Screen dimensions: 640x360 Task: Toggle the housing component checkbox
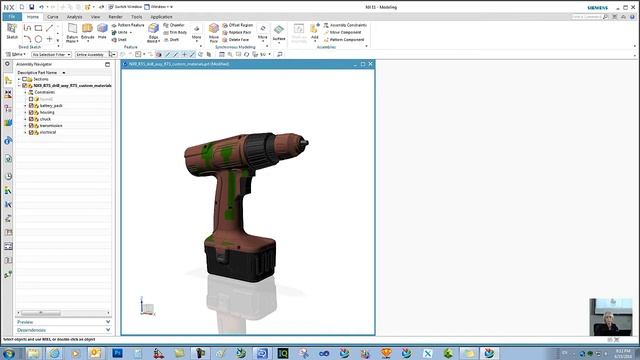31,112
